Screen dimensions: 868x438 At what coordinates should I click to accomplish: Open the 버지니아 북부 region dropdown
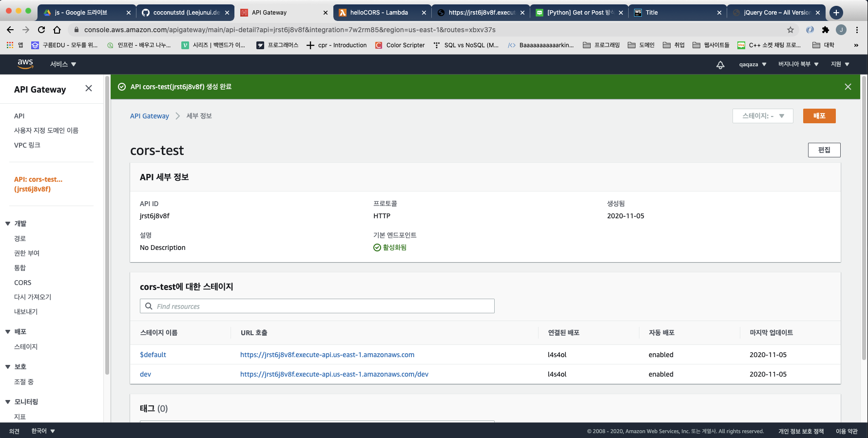pos(798,64)
